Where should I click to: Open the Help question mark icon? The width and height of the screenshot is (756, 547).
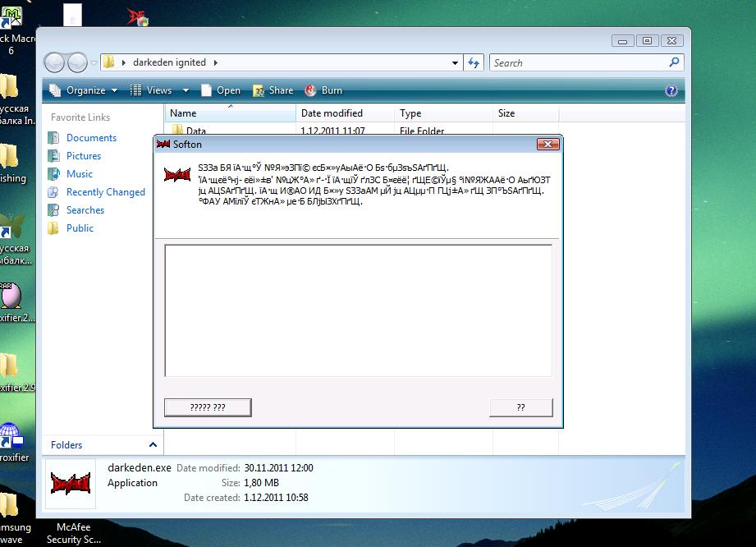coord(671,90)
